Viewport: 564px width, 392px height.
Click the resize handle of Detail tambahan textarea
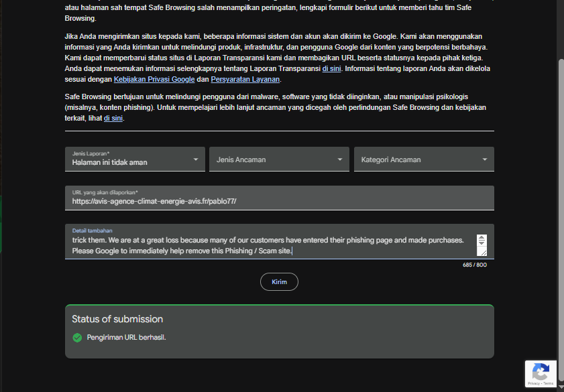(x=482, y=252)
